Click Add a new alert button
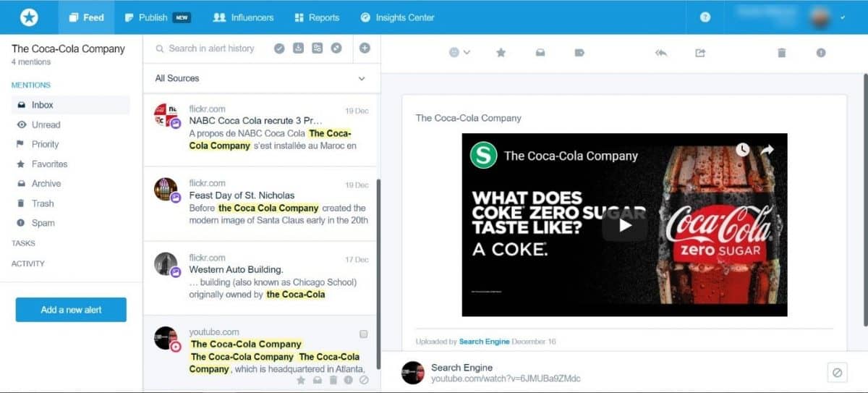Viewport: 868px width, 393px height. pos(71,310)
